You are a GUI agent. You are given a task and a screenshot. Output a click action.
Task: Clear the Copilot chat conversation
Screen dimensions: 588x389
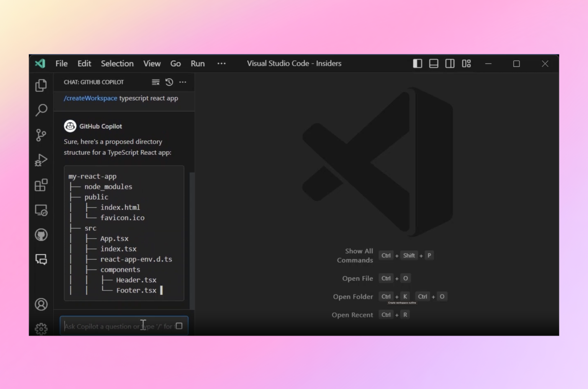(x=155, y=82)
